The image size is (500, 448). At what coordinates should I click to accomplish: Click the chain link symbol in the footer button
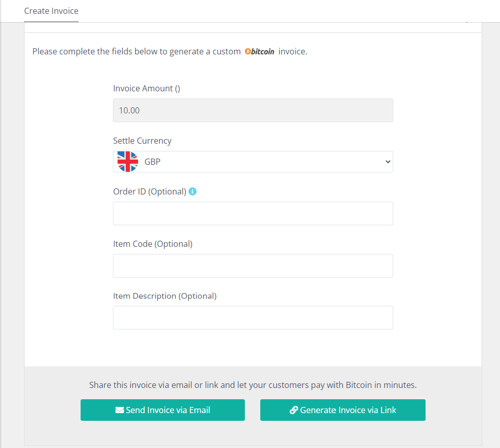tap(294, 410)
